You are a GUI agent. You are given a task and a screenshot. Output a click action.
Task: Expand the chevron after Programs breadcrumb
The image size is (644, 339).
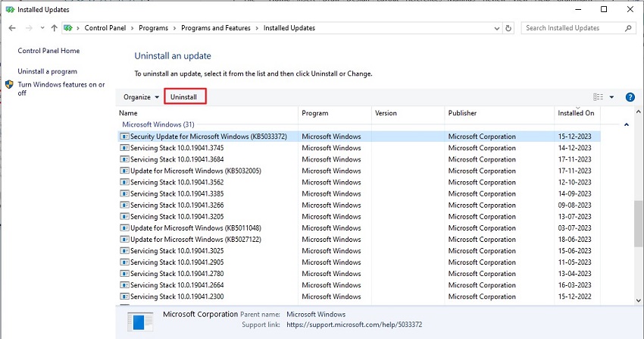(174, 28)
